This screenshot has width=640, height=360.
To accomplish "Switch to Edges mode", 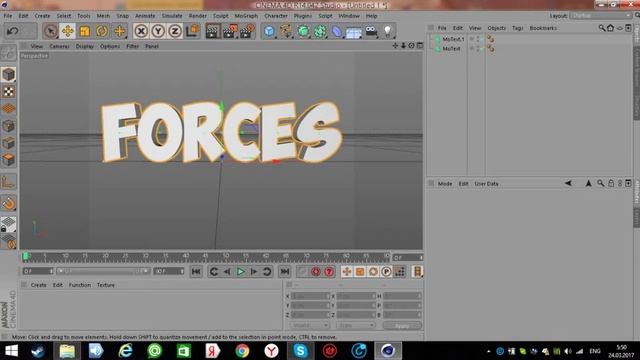I will 8,143.
